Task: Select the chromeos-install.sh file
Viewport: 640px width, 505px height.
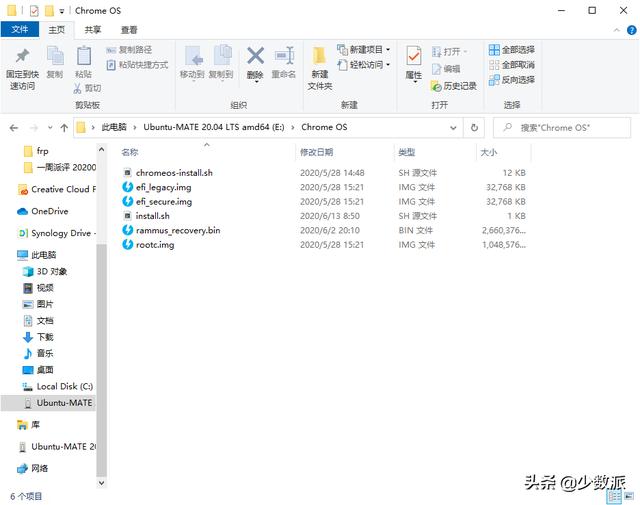Action: tap(174, 173)
